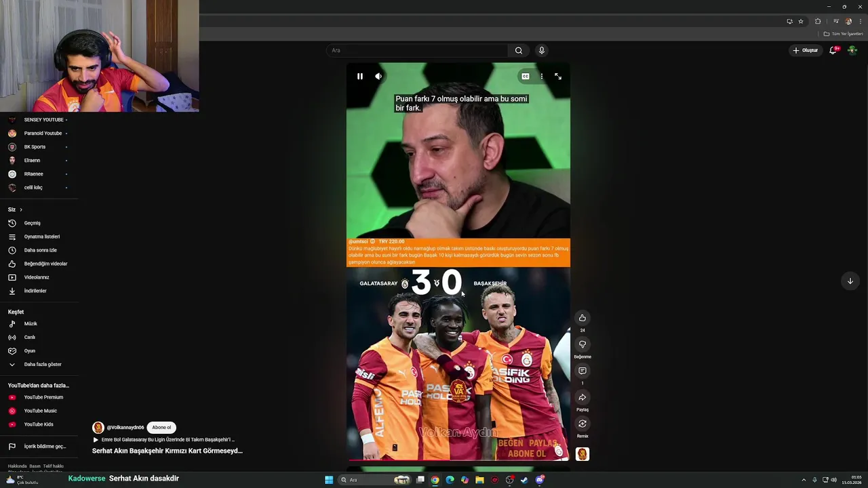Open the Short's comments panel

(x=582, y=371)
